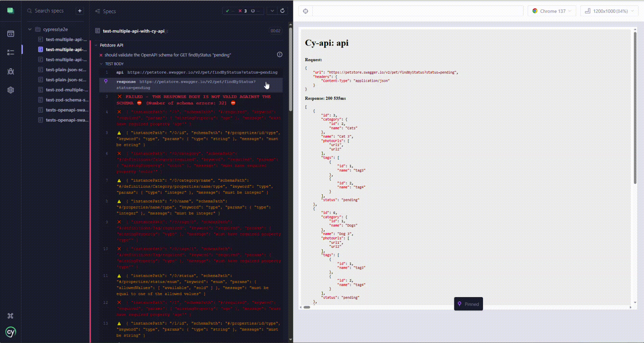This screenshot has height=343, width=644.
Task: Click the green project icon at top left
Action: coord(10,10)
